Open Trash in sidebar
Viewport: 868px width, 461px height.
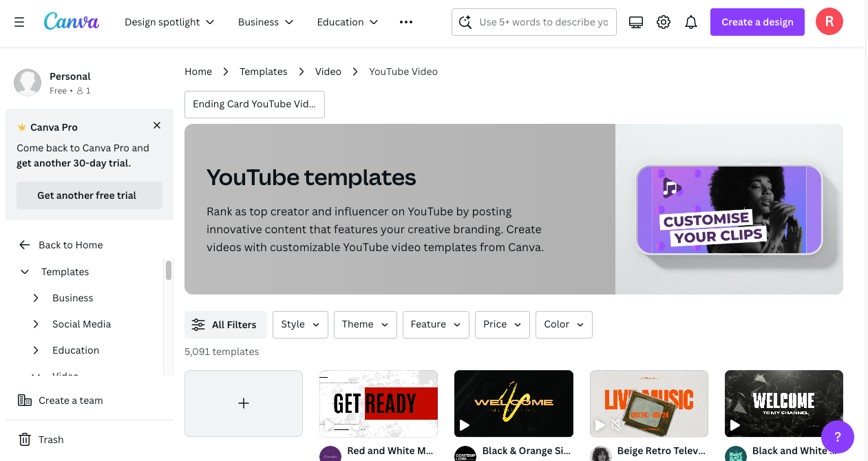tap(51, 440)
